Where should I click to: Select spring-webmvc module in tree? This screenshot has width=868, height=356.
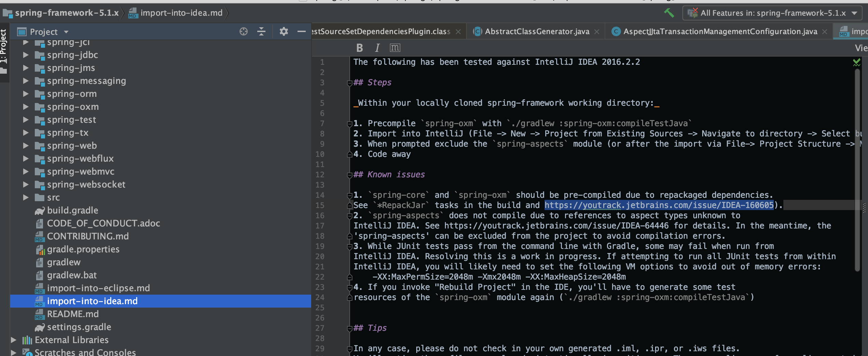(81, 172)
